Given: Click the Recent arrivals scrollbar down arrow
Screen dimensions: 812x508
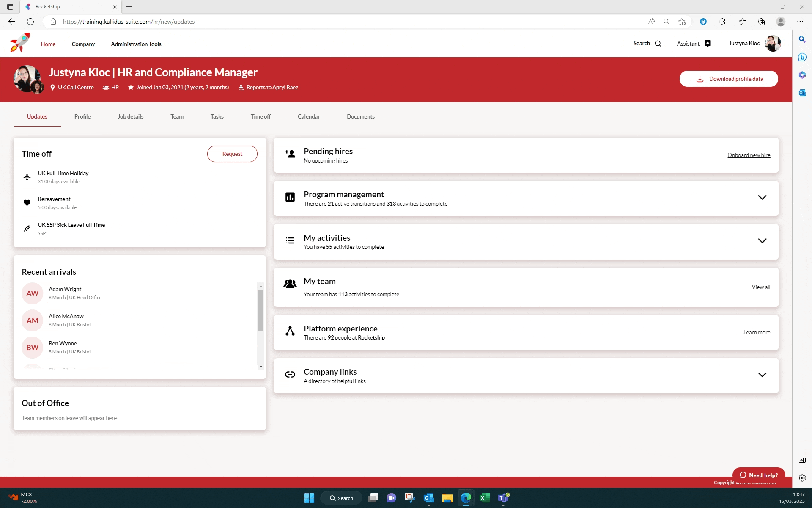Looking at the screenshot, I should tap(261, 367).
